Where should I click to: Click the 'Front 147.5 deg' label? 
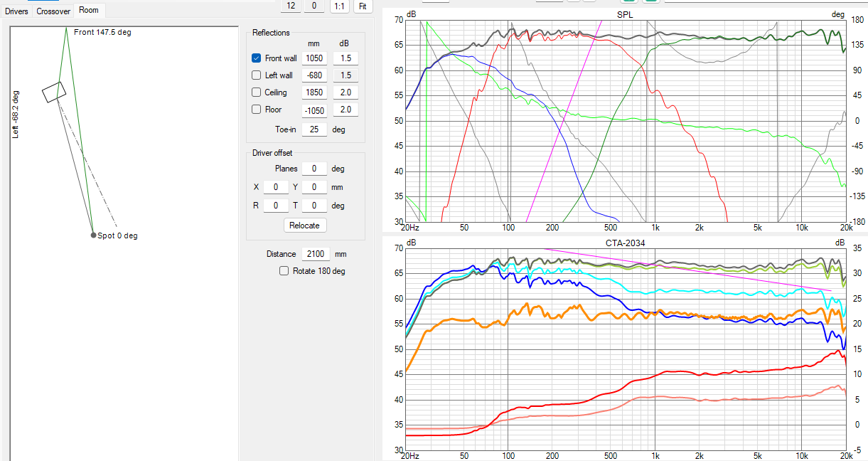[102, 32]
